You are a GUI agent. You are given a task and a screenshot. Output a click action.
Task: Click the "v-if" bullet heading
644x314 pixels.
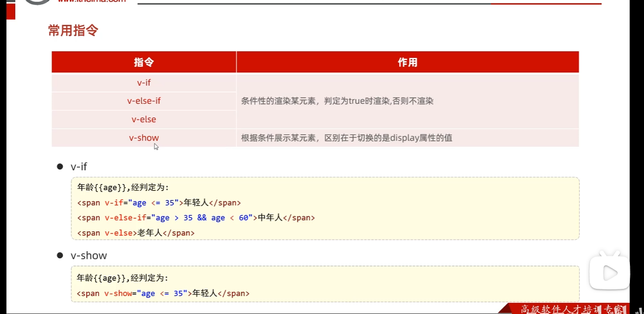click(79, 167)
